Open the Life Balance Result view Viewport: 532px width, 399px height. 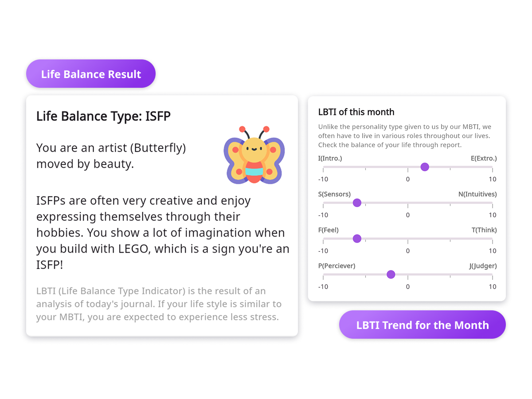tap(90, 73)
